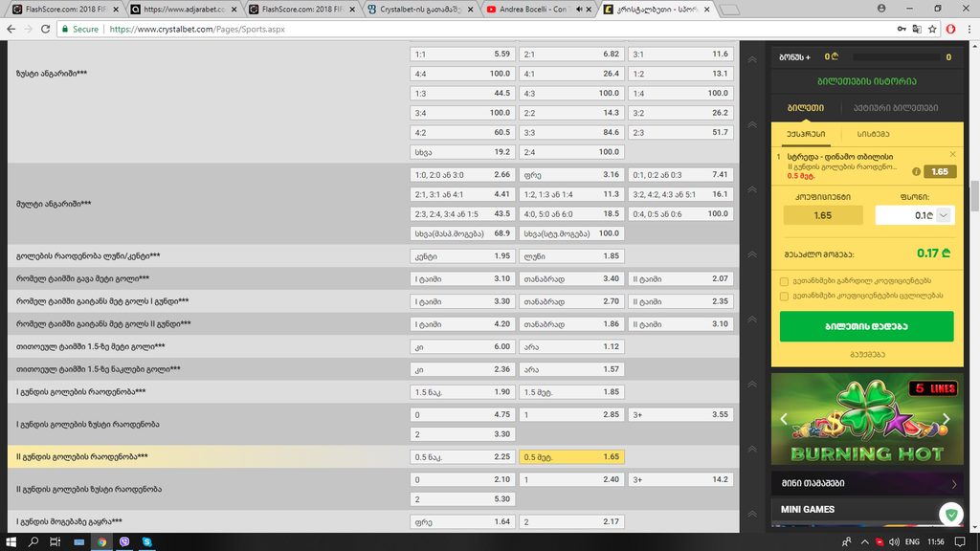
Task: Open Skype from the taskbar
Action: pos(146,541)
